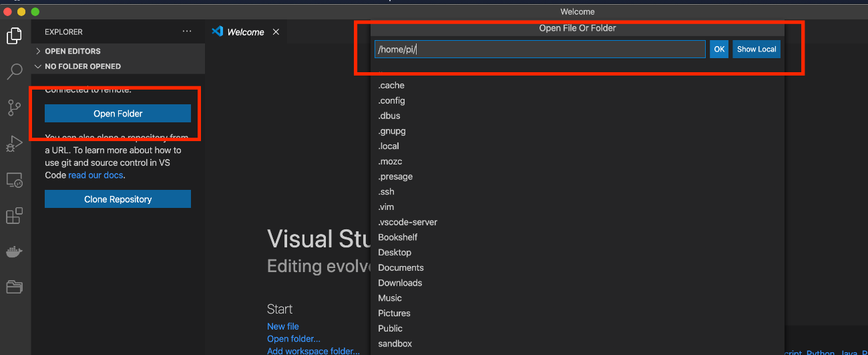The height and width of the screenshot is (355, 868).
Task: Click the red close window button
Action: (x=9, y=12)
